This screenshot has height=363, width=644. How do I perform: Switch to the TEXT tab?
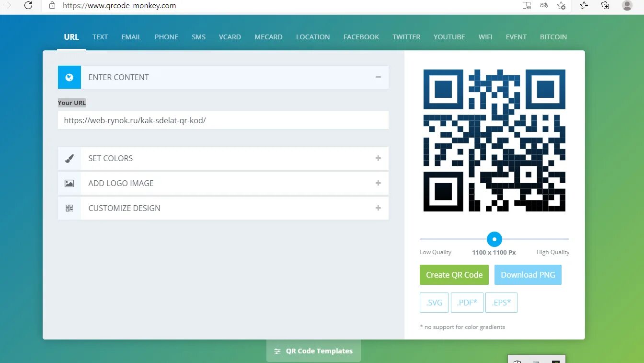(x=100, y=37)
